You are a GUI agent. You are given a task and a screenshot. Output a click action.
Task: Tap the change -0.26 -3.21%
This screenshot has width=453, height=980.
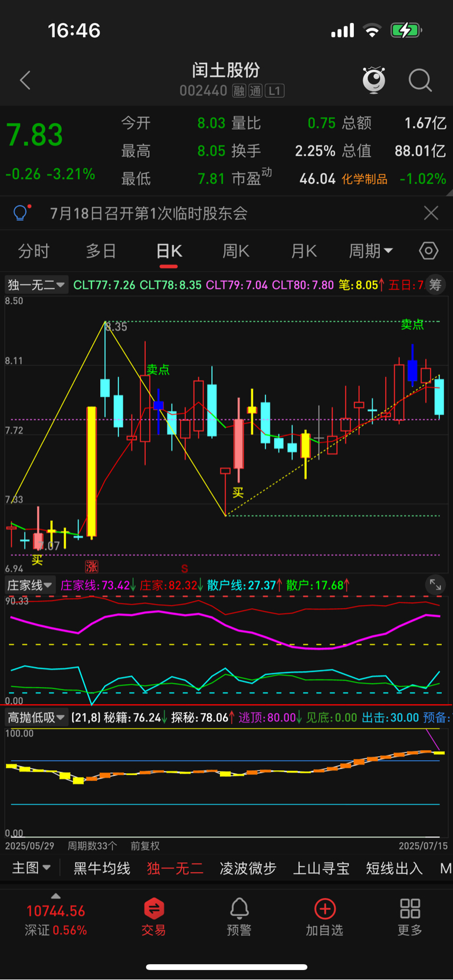pyautogui.click(x=50, y=174)
